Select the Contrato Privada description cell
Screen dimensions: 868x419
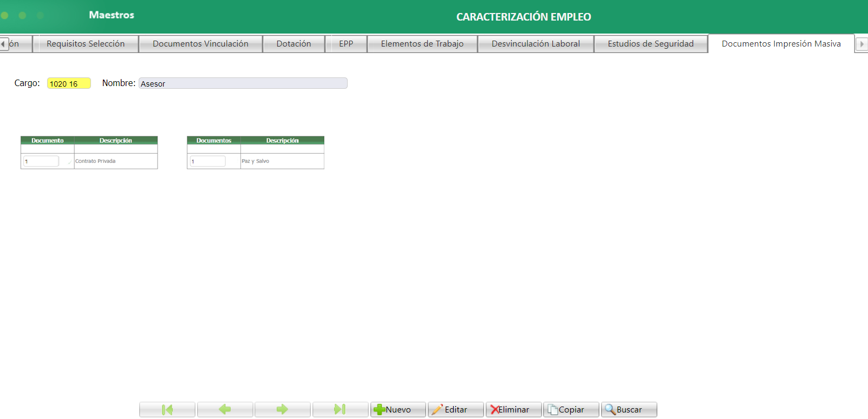click(x=116, y=161)
